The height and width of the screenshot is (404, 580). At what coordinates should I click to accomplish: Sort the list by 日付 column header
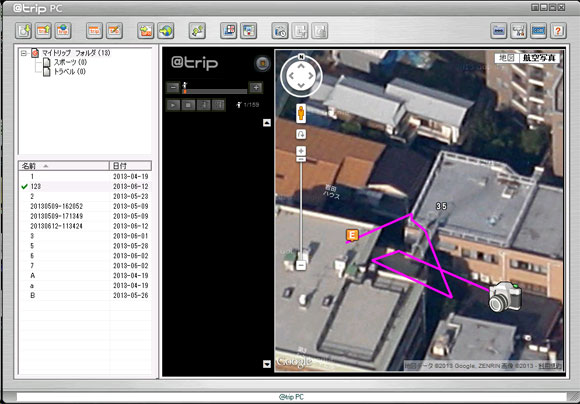pos(130,166)
